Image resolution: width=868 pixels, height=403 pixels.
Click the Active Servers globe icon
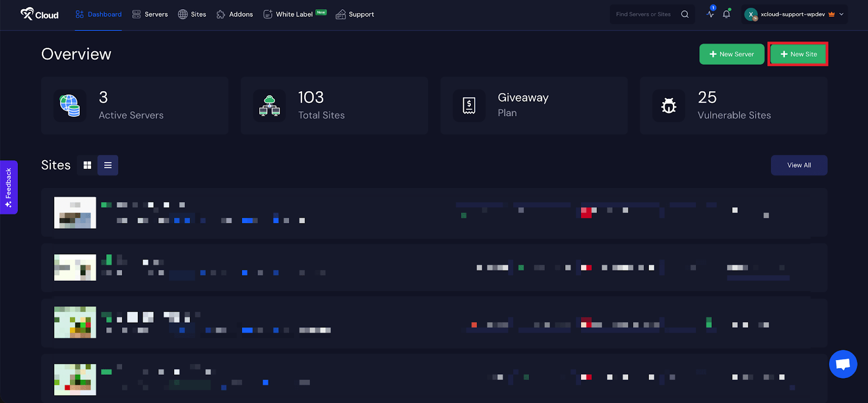tap(70, 105)
